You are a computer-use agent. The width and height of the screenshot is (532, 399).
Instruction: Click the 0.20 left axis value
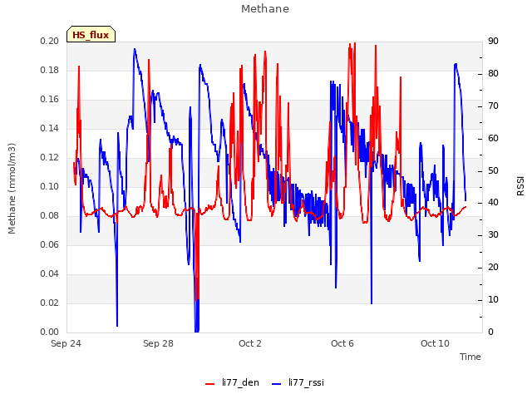[50, 41]
